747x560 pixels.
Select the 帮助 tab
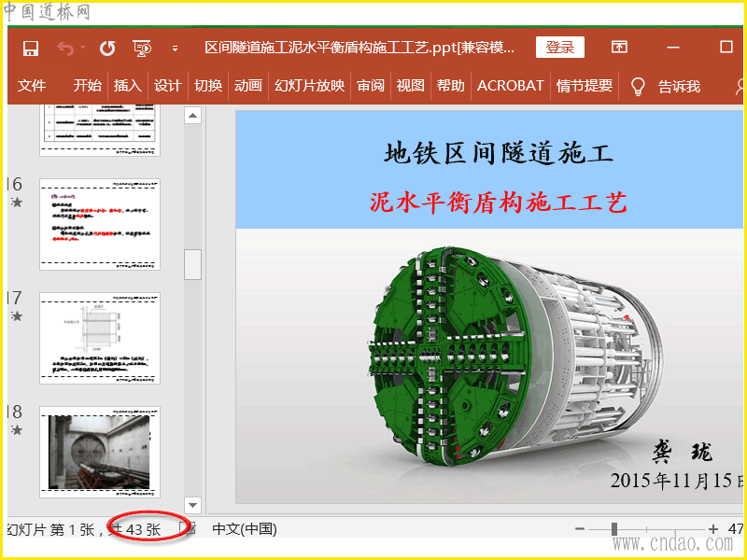click(x=450, y=86)
